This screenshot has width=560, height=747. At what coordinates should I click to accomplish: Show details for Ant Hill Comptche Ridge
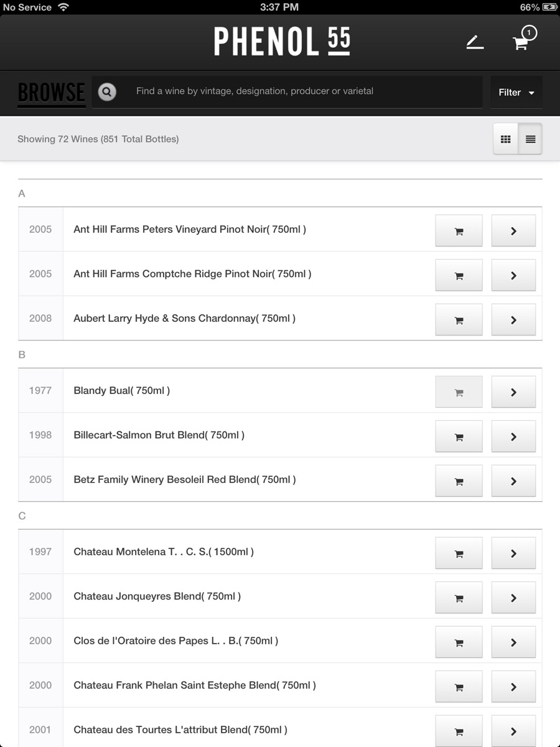[x=513, y=275]
